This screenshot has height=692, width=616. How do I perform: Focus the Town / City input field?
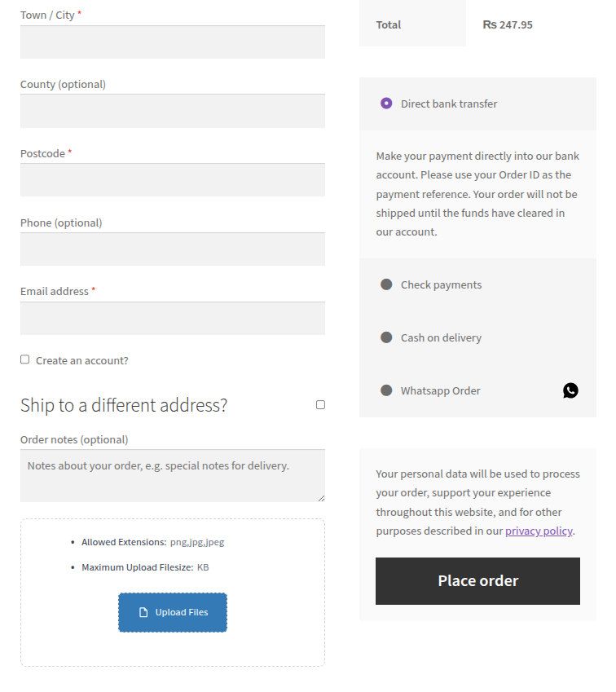(x=173, y=42)
